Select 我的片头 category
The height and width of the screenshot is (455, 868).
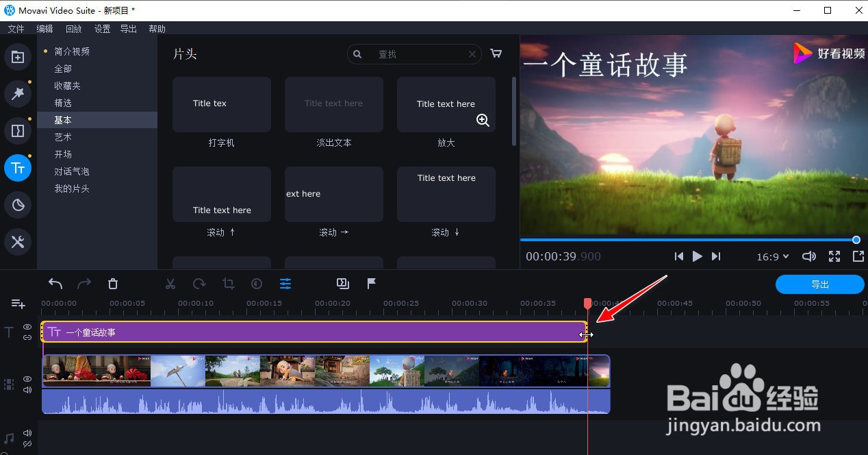[72, 188]
